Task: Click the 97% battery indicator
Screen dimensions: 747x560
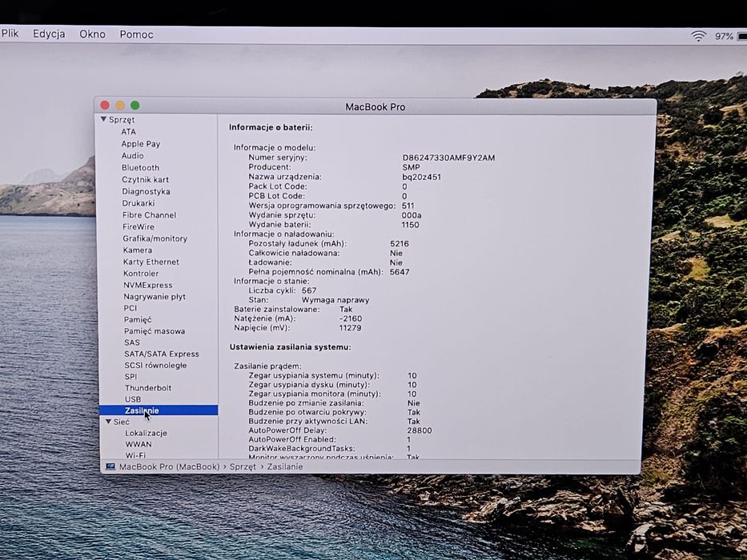Action: pos(723,37)
